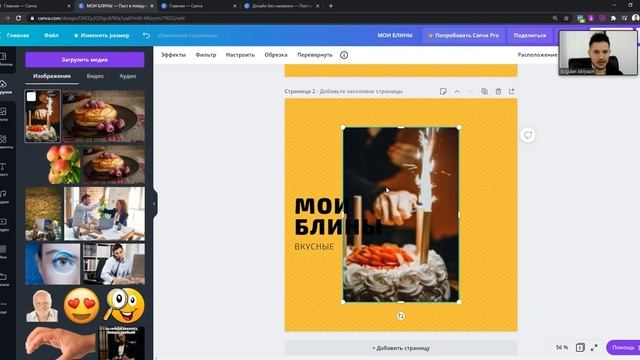Select the smiling old man thumbnail

click(x=42, y=306)
